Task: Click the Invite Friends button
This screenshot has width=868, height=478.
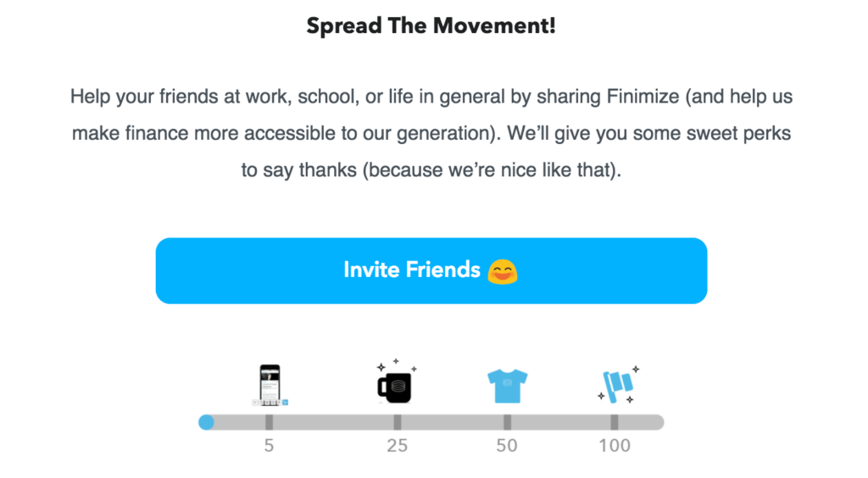Action: coord(431,270)
